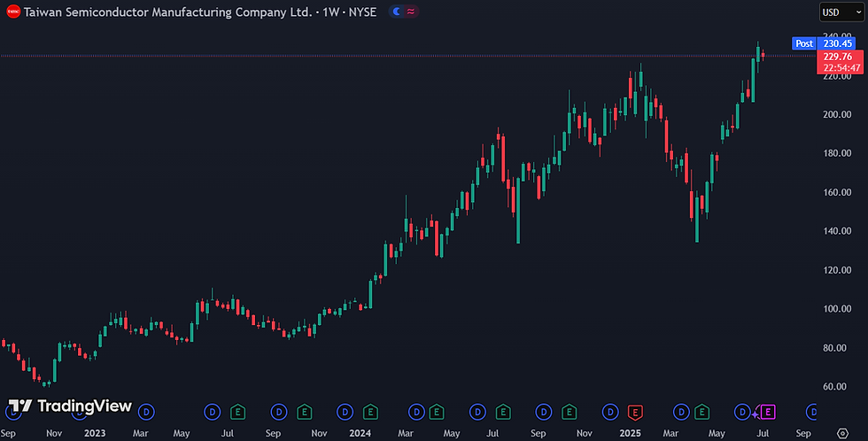This screenshot has width=868, height=441.
Task: Click the blue moon post-market session icon
Action: click(x=397, y=12)
